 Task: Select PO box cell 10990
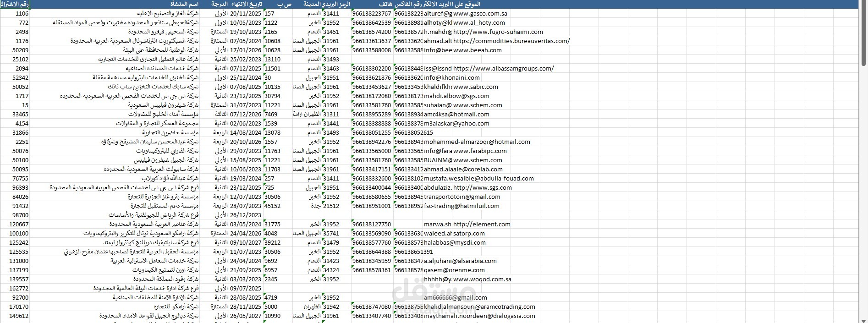click(278, 316)
